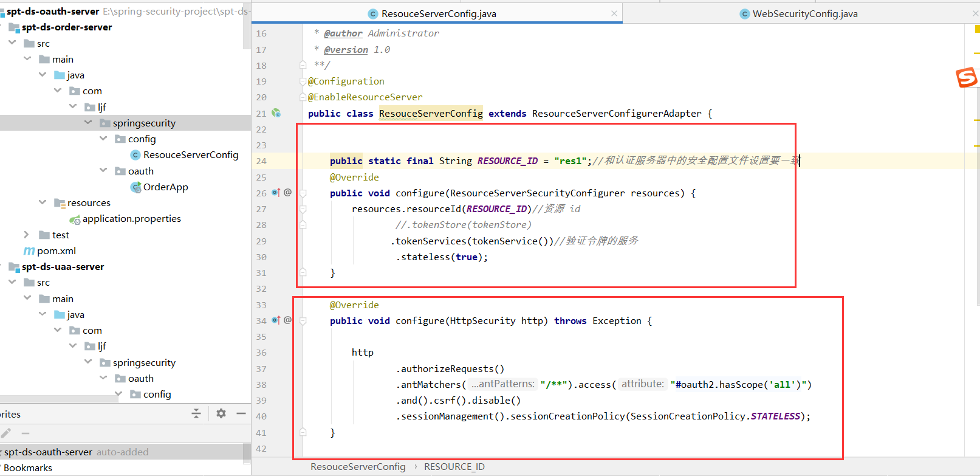The height and width of the screenshot is (476, 980).
Task: Click ResouceServerConfig in the editor breadcrumb
Action: [358, 466]
